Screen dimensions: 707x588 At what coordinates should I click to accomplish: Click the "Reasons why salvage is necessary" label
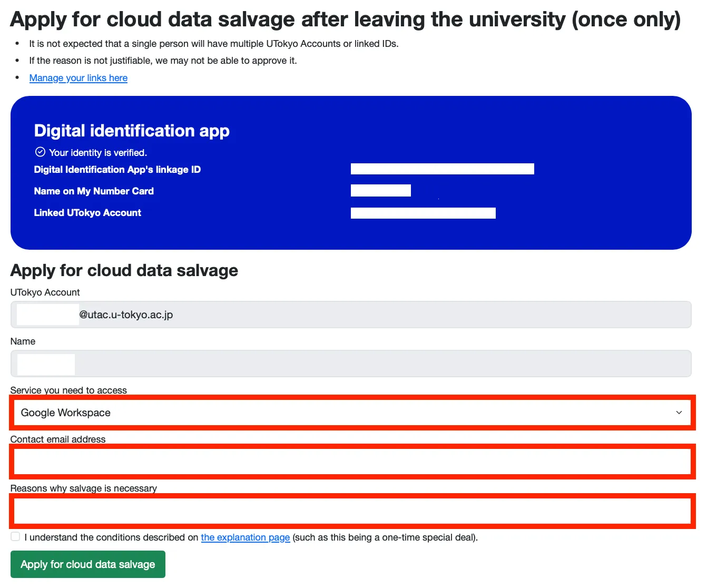(84, 488)
